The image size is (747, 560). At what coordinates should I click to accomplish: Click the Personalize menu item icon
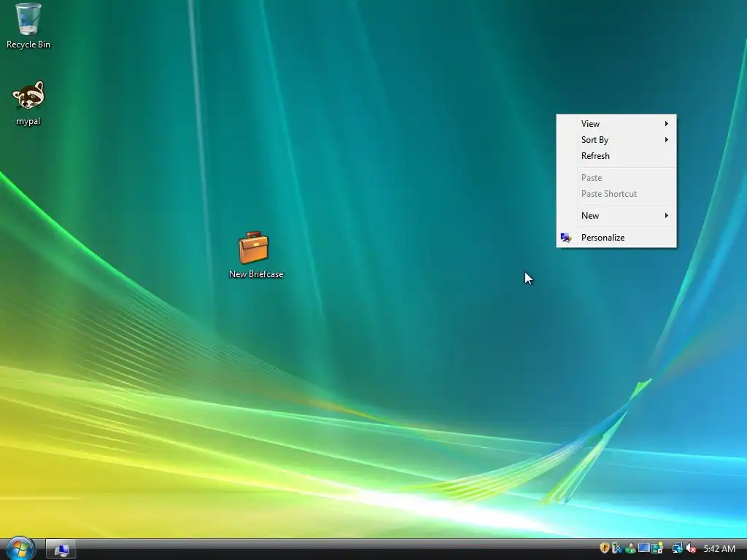coord(566,238)
